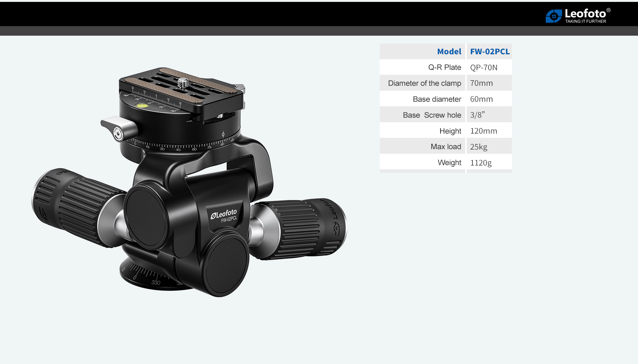
Task: Click the blue Leofoto logo icon
Action: click(x=553, y=16)
